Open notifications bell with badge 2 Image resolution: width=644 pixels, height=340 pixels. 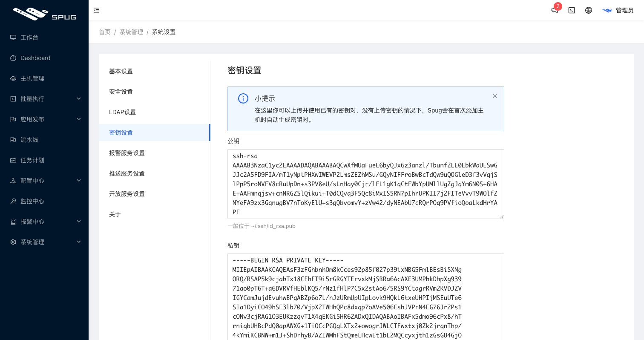click(x=555, y=10)
